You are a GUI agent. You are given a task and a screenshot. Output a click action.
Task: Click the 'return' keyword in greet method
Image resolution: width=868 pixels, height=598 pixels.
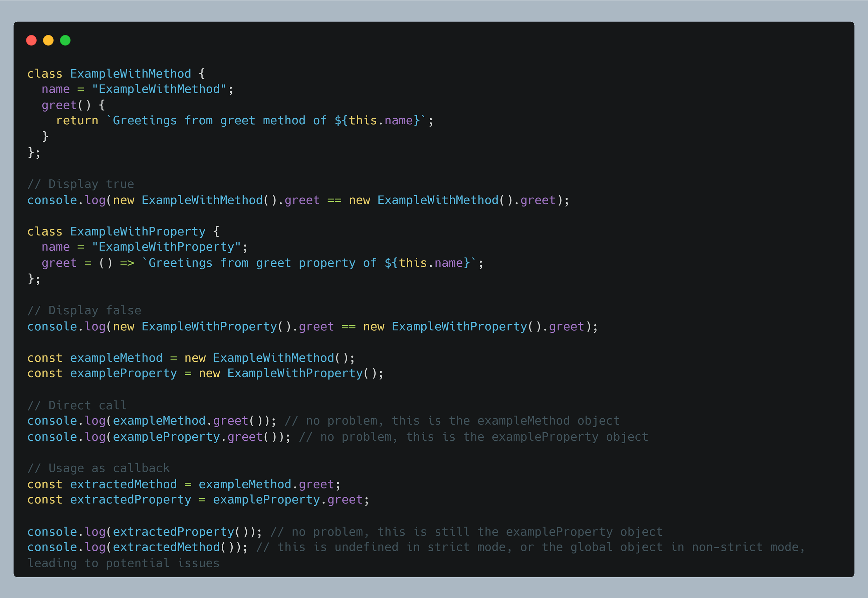(x=77, y=121)
